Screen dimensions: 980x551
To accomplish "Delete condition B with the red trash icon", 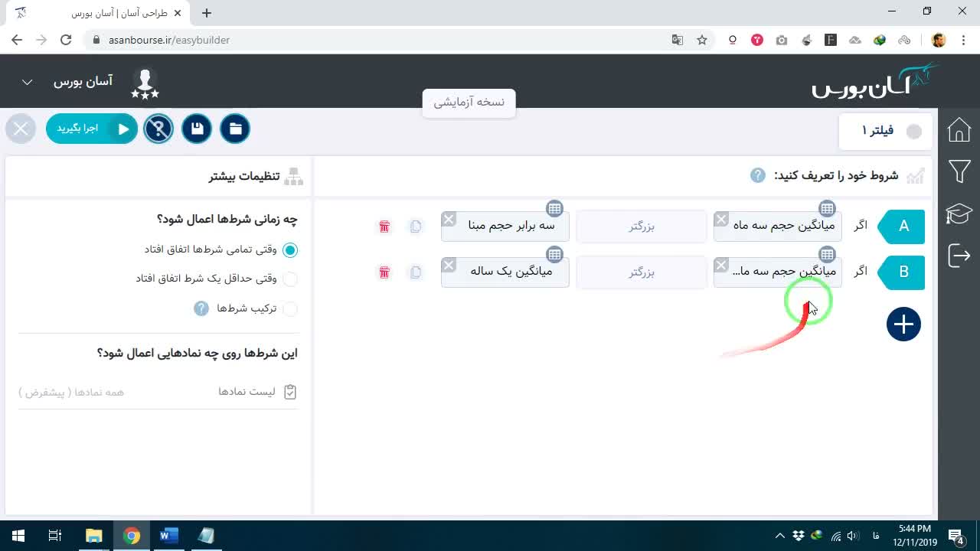I will click(384, 272).
